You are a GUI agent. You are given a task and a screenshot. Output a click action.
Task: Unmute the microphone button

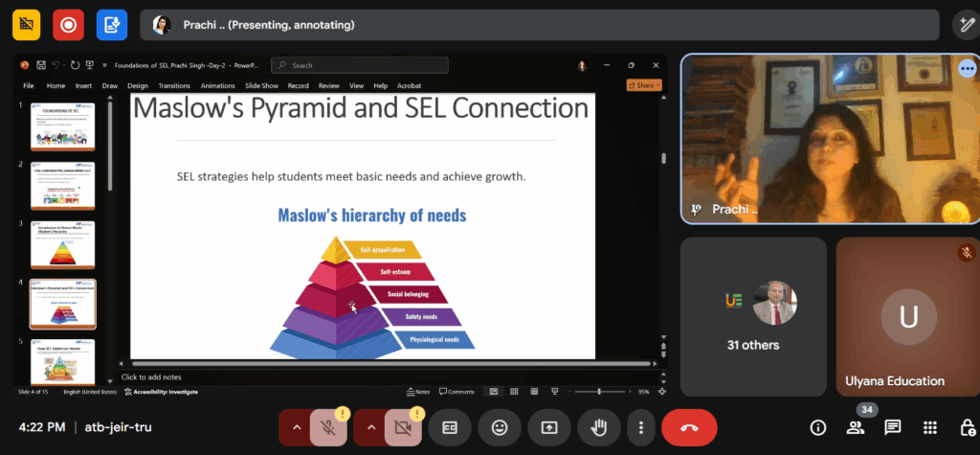pyautogui.click(x=328, y=427)
